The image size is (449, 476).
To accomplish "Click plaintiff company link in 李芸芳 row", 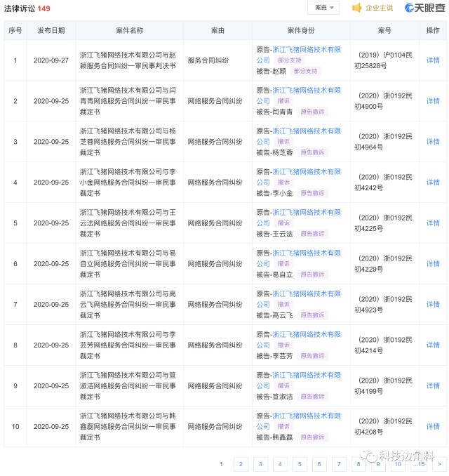I will pos(307,334).
